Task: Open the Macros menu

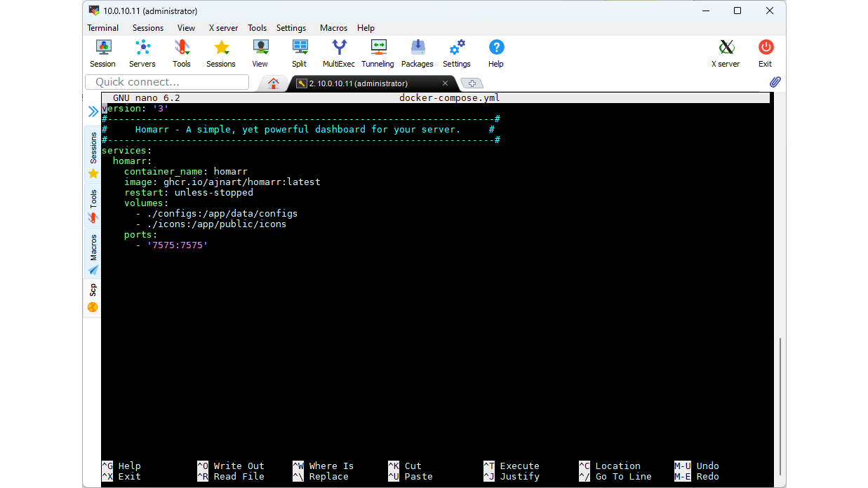Action: pyautogui.click(x=333, y=28)
